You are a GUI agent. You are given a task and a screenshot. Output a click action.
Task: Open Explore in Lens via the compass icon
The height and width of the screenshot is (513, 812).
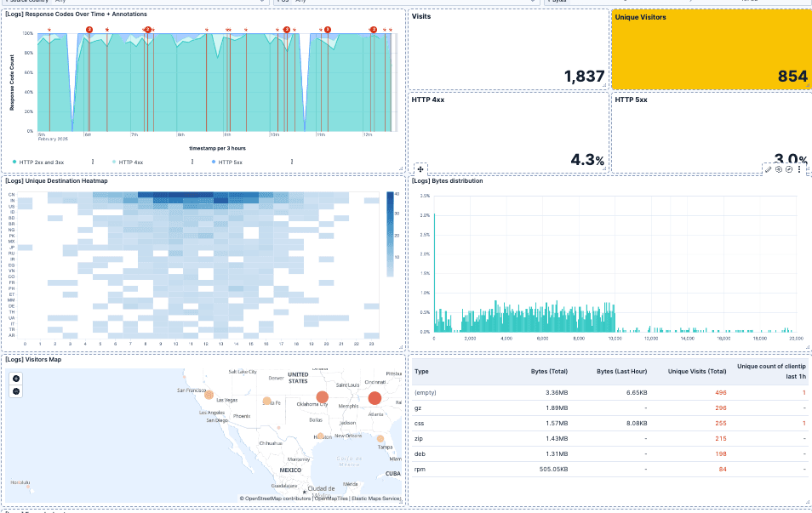(x=789, y=169)
